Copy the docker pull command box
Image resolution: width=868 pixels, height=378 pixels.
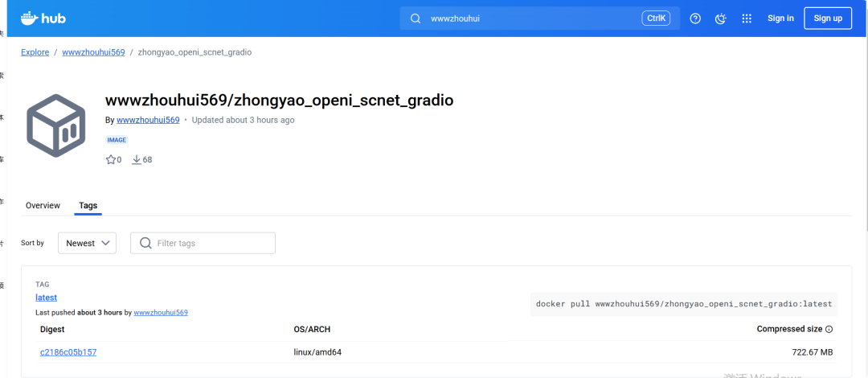click(684, 304)
